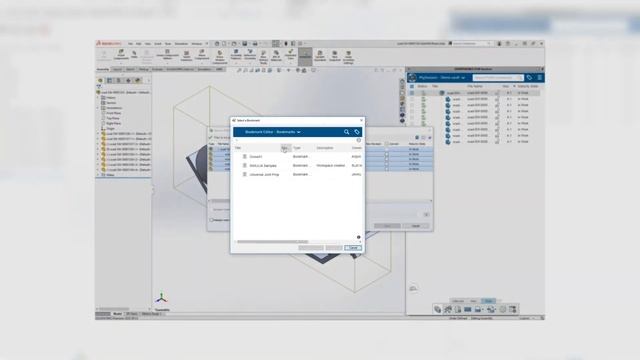Click Move Component tool
640x360 pixels.
click(202, 55)
